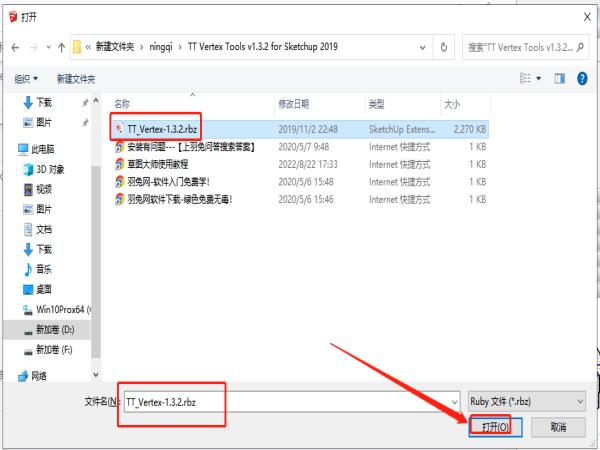Select Win10Prox64 drive in sidebar

pos(57,310)
